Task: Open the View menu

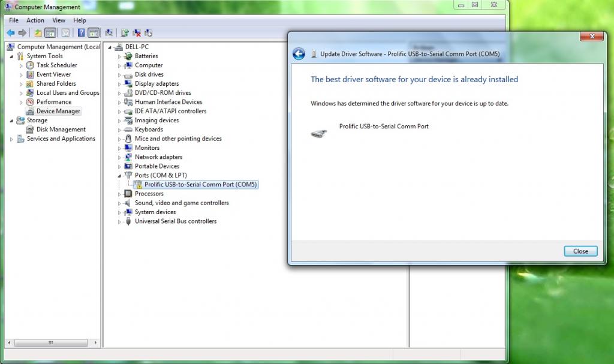Action: (x=59, y=20)
